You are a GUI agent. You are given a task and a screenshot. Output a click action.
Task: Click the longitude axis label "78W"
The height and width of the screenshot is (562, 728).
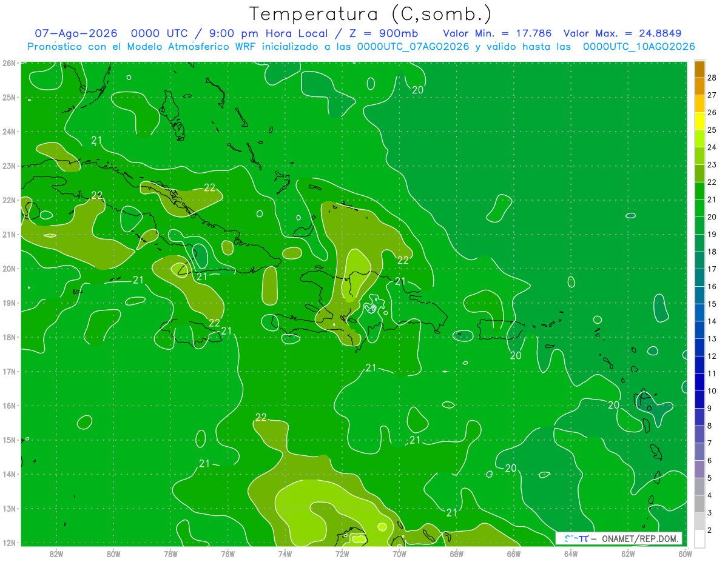(170, 554)
